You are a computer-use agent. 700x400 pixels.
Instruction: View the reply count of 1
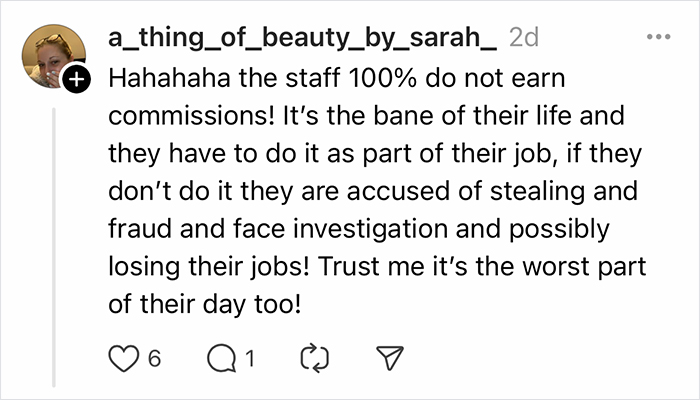(253, 357)
